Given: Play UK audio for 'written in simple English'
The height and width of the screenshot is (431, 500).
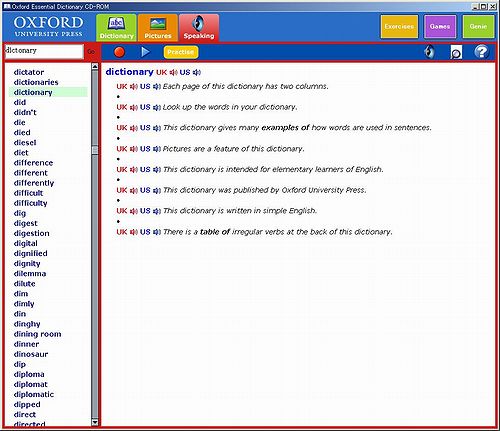Looking at the screenshot, I should [x=134, y=211].
